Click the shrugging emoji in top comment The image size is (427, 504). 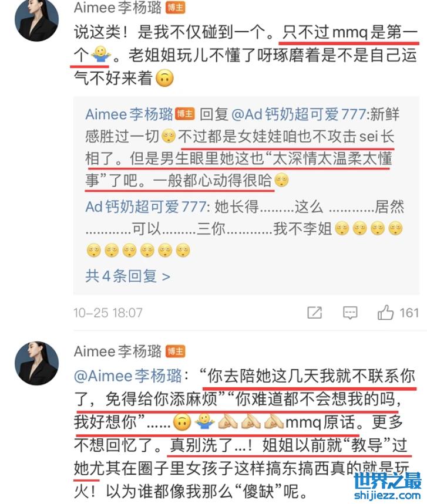pos(100,55)
